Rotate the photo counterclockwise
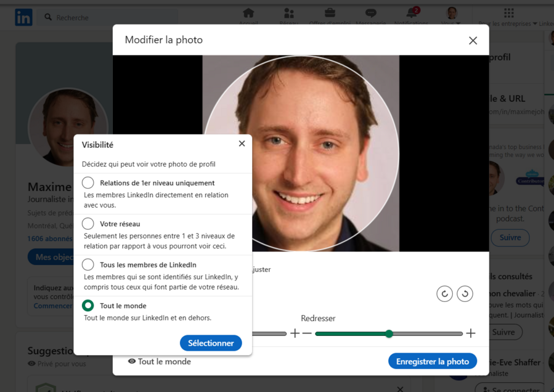 [x=444, y=294]
